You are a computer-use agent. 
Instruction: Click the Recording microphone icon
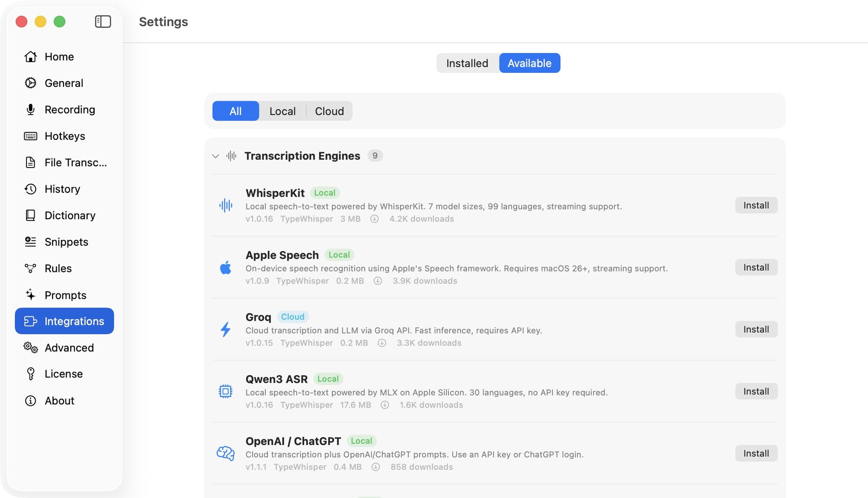click(30, 109)
